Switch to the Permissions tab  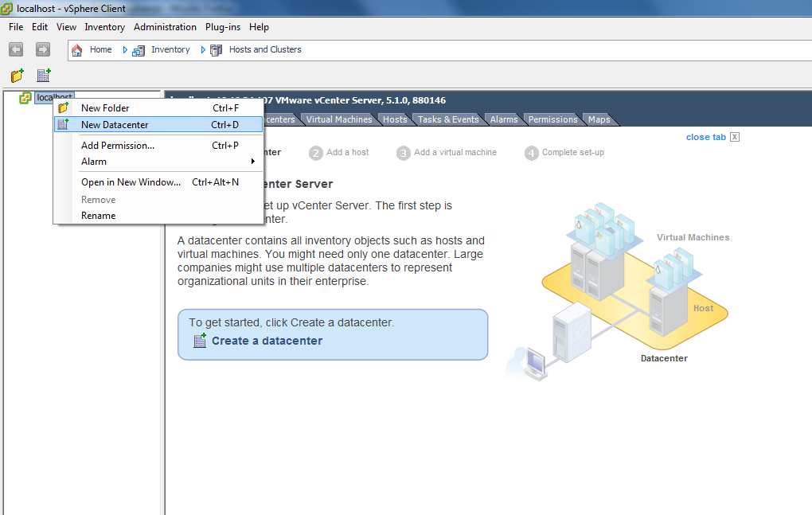(552, 119)
